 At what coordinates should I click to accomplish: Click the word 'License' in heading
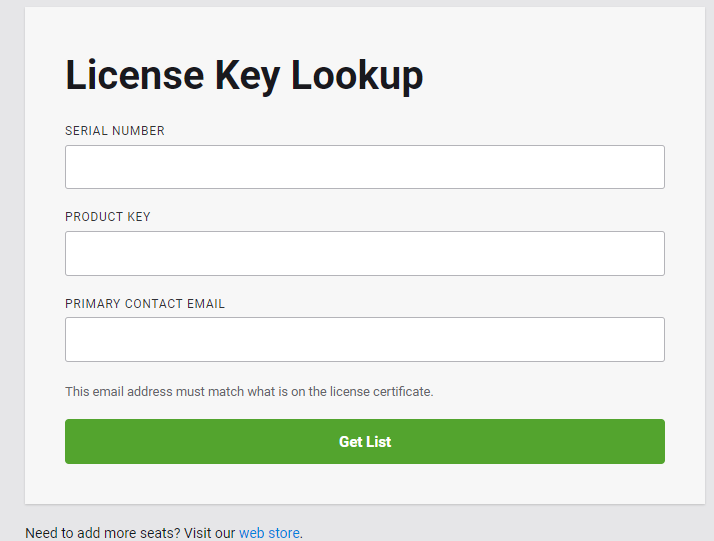(135, 75)
